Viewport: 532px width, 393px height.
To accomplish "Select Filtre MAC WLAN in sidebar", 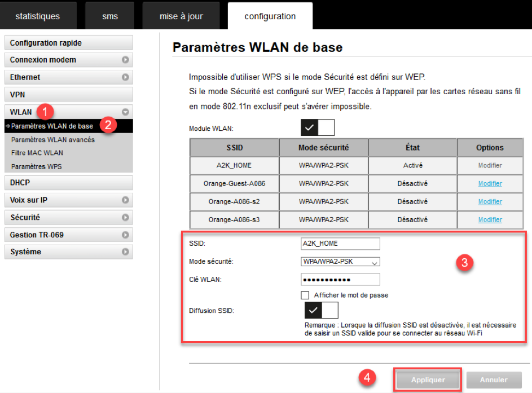I will (x=37, y=153).
